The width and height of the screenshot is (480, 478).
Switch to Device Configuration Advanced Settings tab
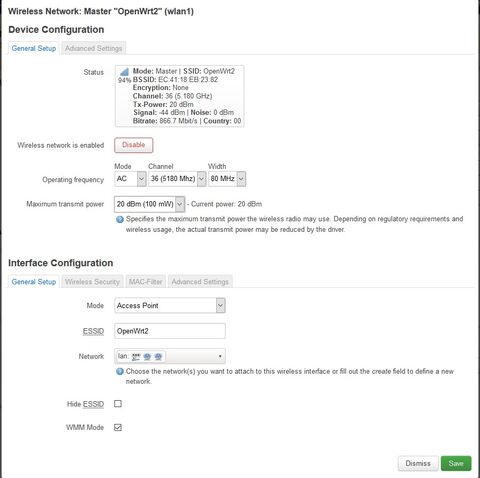click(x=93, y=48)
